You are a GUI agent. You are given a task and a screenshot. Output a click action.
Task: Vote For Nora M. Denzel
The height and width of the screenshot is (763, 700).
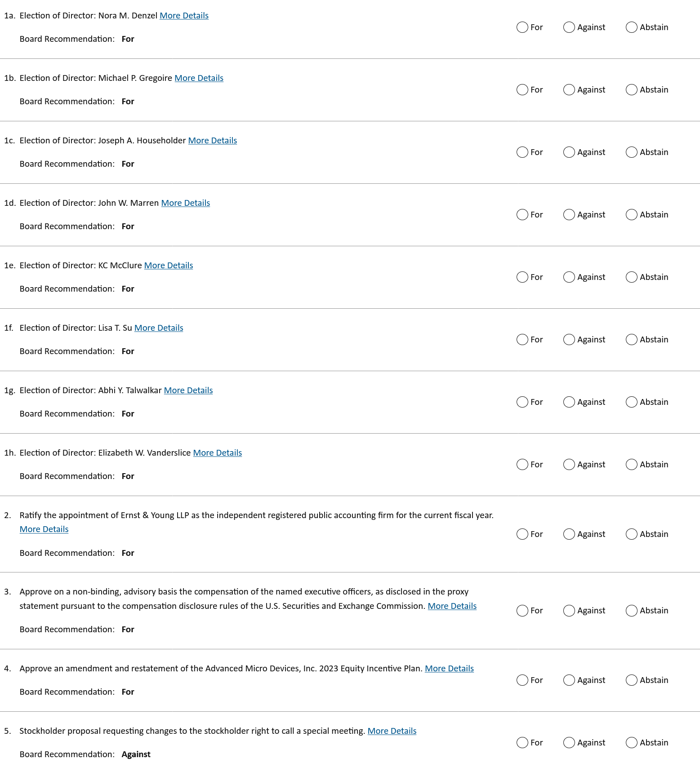(x=522, y=27)
